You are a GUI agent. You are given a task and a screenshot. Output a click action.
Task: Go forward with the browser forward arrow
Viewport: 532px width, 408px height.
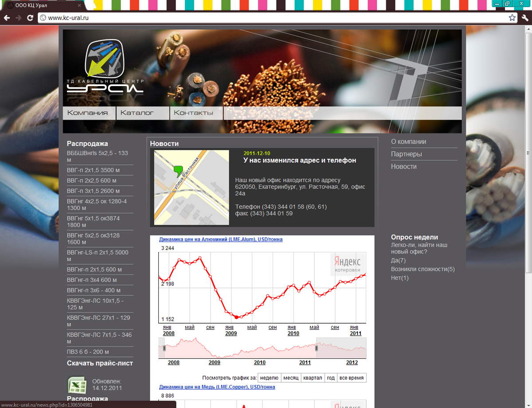pyautogui.click(x=18, y=18)
